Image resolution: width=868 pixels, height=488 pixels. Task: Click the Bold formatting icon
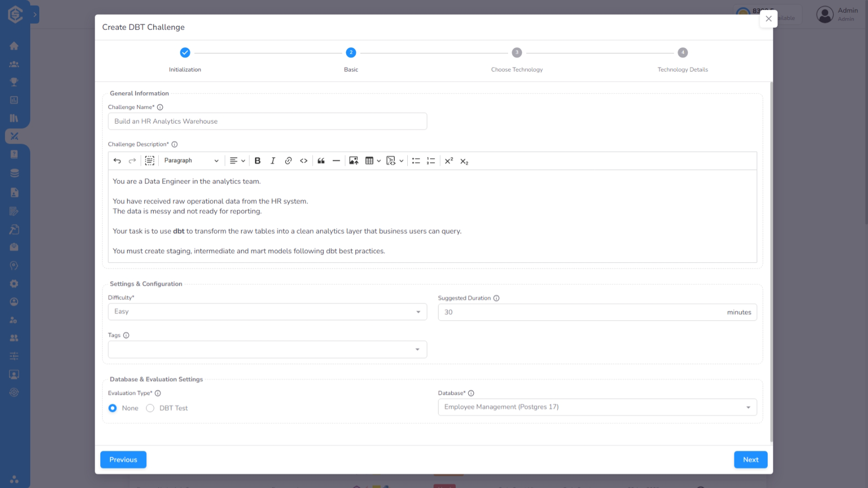point(258,161)
